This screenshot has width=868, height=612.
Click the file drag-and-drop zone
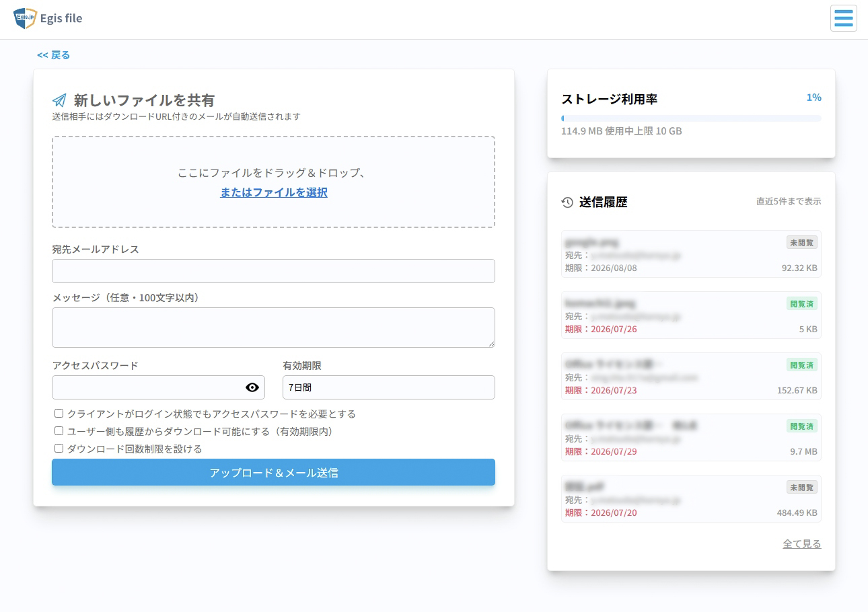point(273,182)
